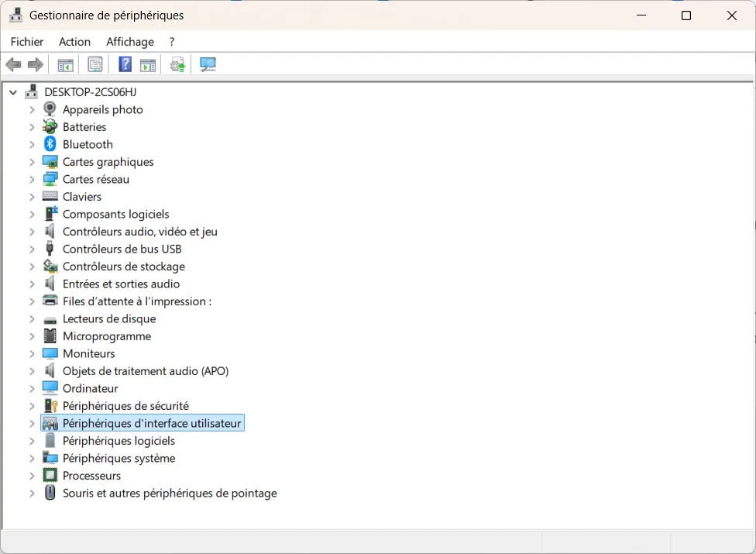The height and width of the screenshot is (554, 756).
Task: Expand the Moniteurs chevron
Action: coord(32,353)
